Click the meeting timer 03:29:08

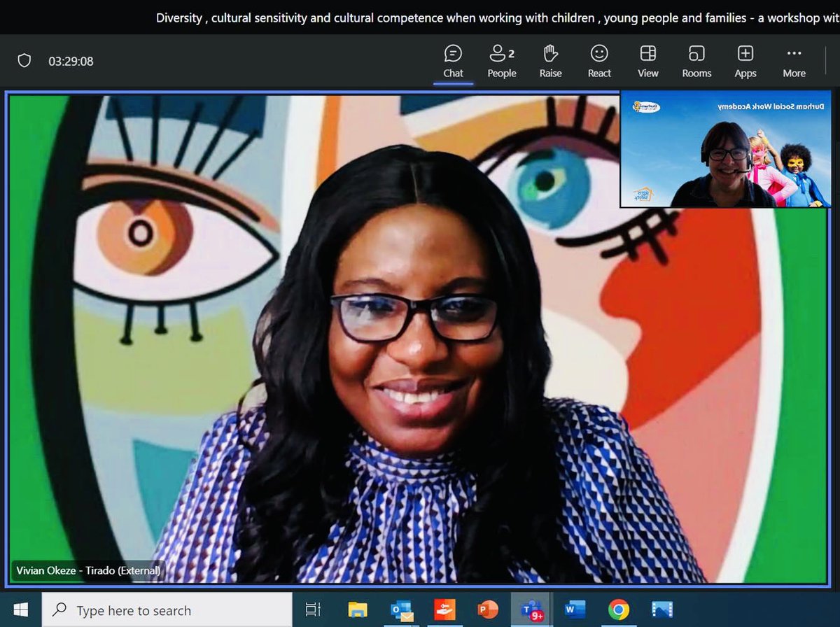[71, 61]
